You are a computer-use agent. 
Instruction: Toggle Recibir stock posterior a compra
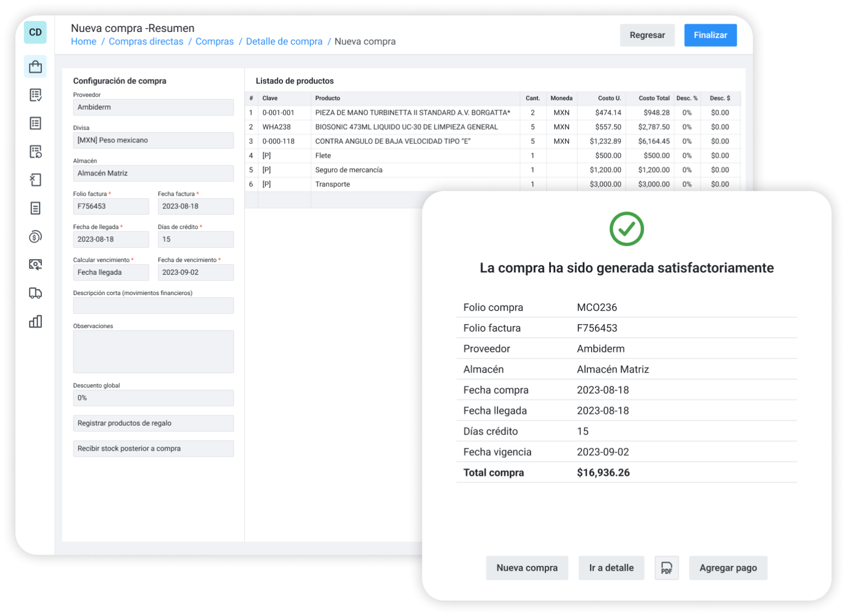(x=153, y=448)
